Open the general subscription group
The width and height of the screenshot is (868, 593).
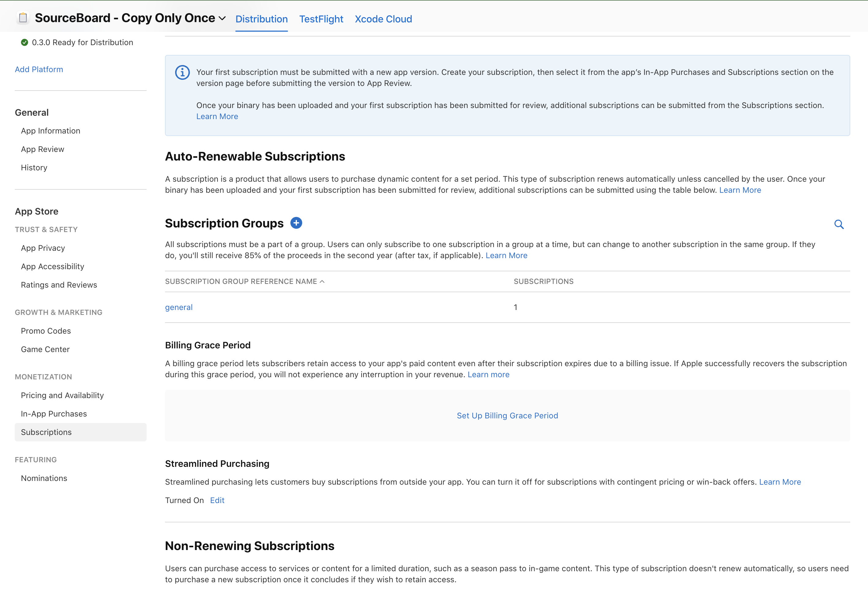[x=179, y=307]
